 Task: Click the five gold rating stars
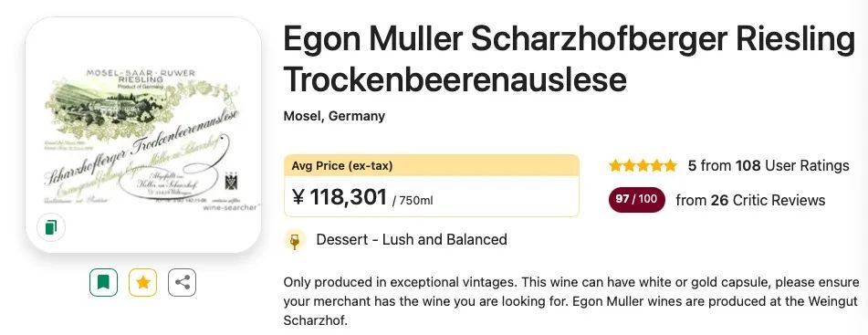[643, 165]
